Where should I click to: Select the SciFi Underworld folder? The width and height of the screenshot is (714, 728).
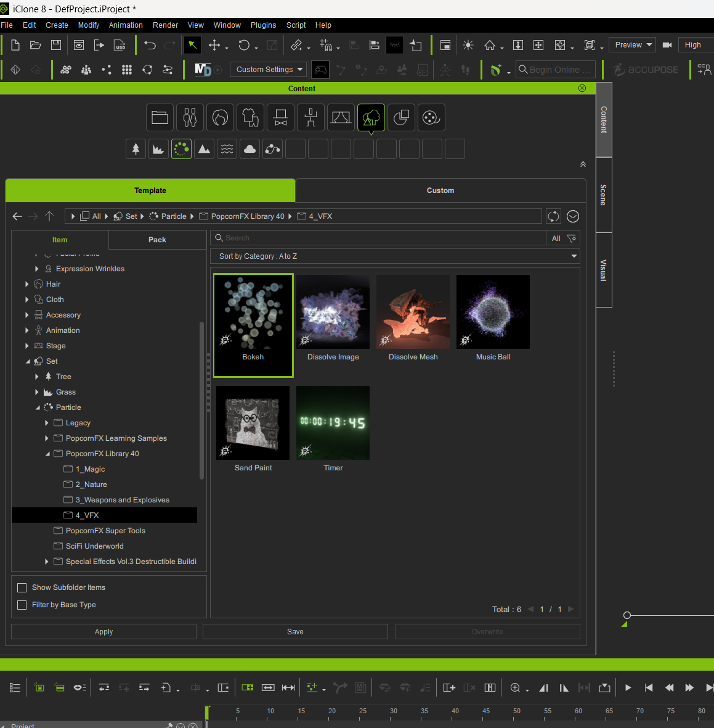point(94,547)
